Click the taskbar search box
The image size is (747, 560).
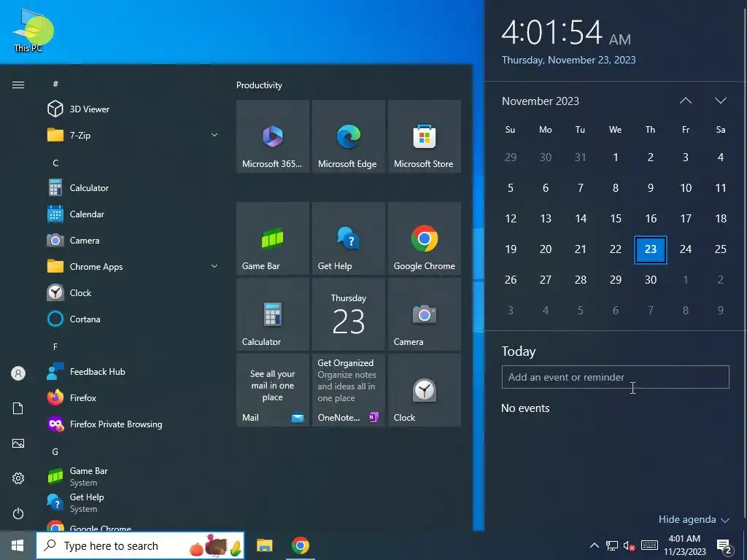tap(140, 545)
